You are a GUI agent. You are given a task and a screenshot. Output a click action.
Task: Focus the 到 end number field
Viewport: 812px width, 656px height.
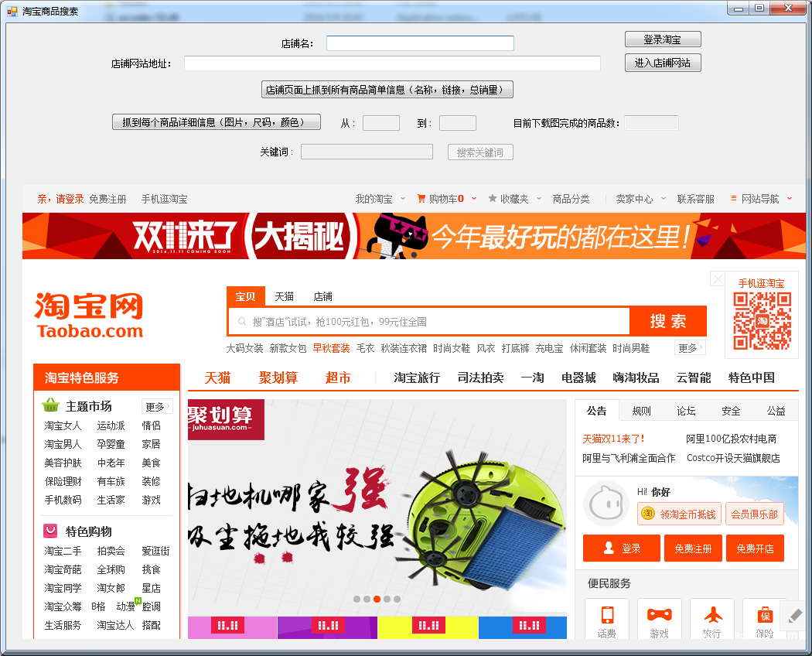click(x=458, y=123)
